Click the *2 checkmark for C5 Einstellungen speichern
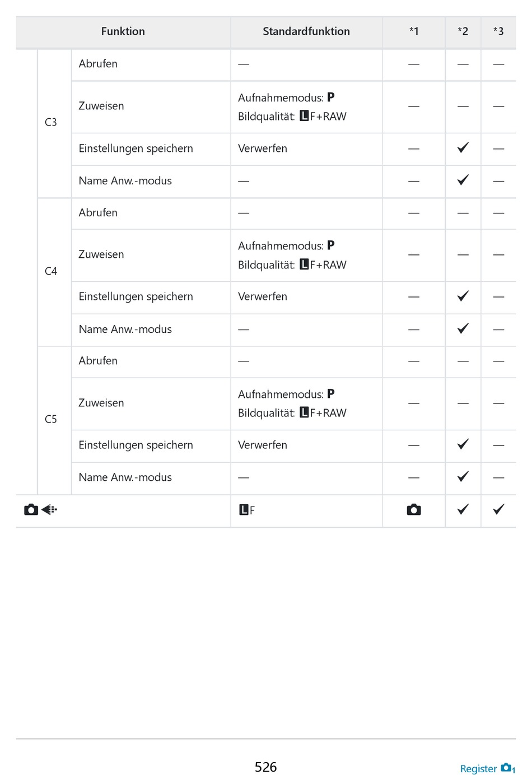This screenshot has width=532, height=775. (463, 444)
